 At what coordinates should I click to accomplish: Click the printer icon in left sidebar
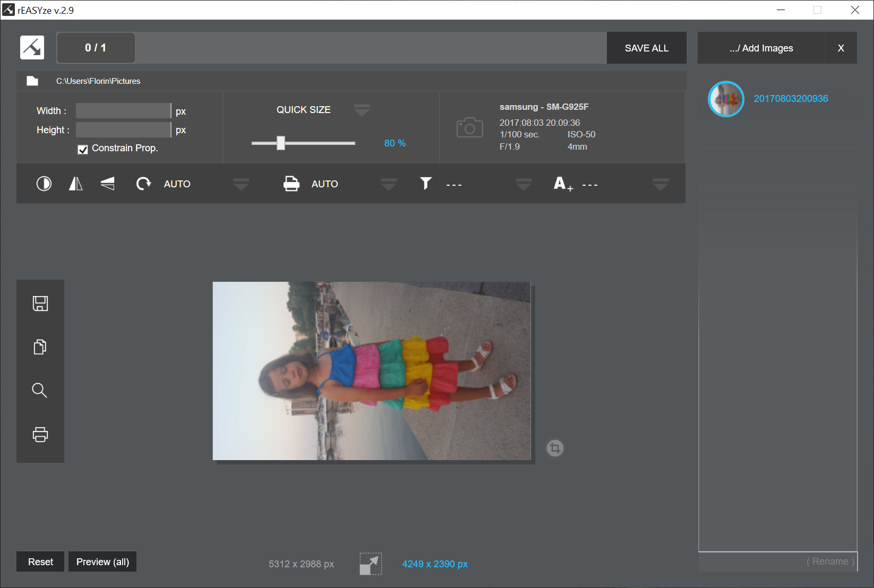(40, 435)
